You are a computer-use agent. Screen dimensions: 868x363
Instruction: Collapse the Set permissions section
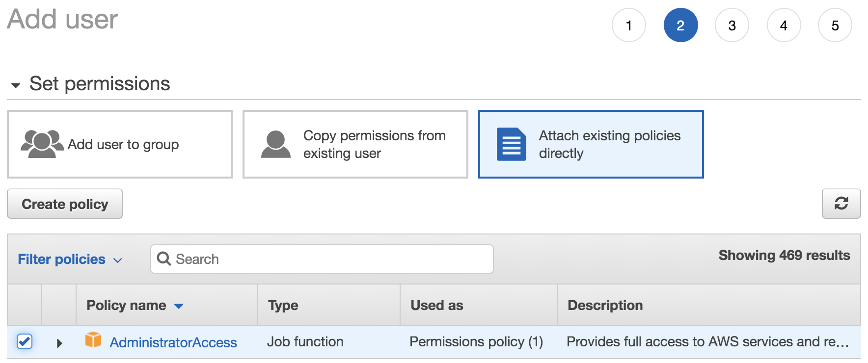coord(16,85)
